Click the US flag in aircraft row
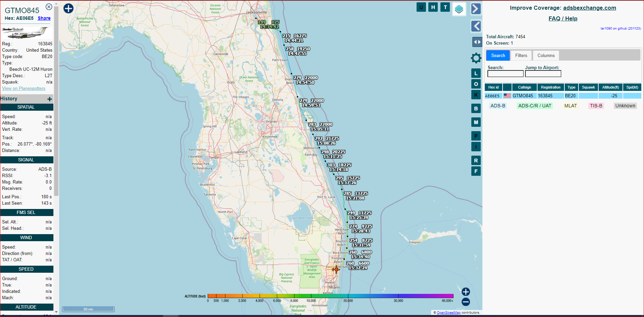This screenshot has width=644, height=317. click(507, 96)
